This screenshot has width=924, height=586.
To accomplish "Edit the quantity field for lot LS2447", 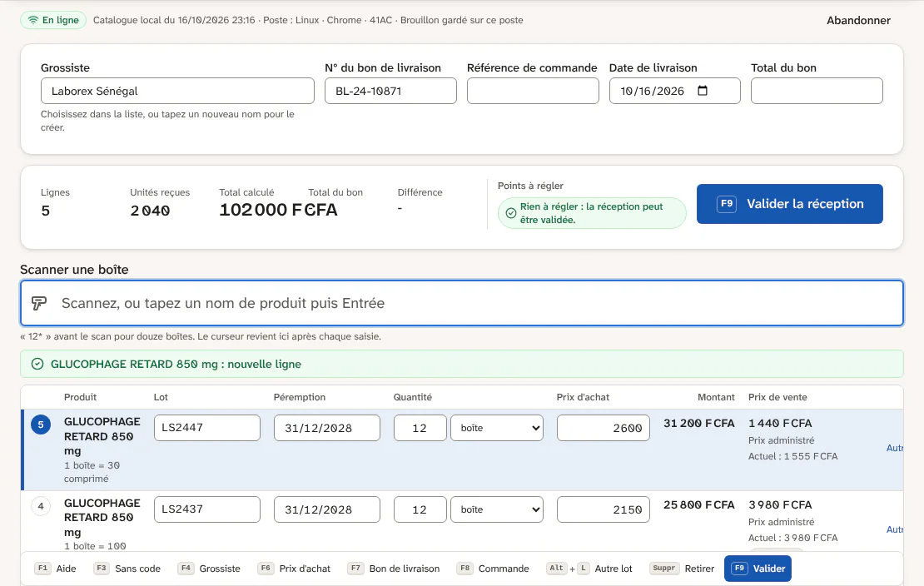I will tap(420, 428).
